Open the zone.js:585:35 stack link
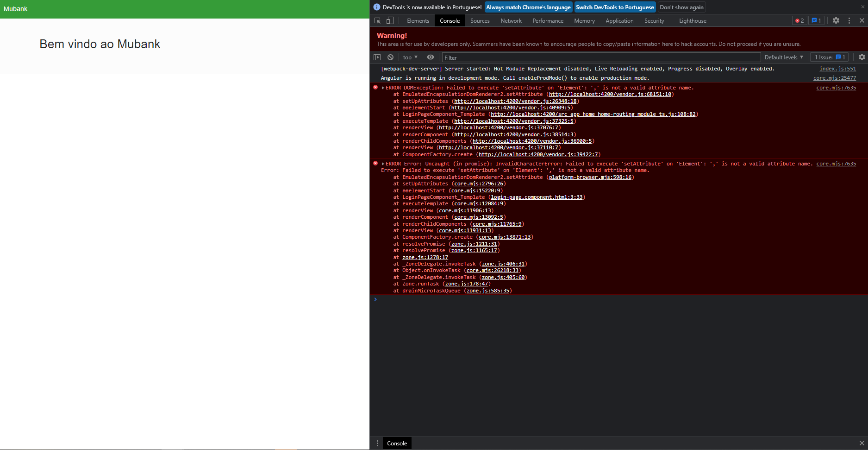 tap(488, 291)
